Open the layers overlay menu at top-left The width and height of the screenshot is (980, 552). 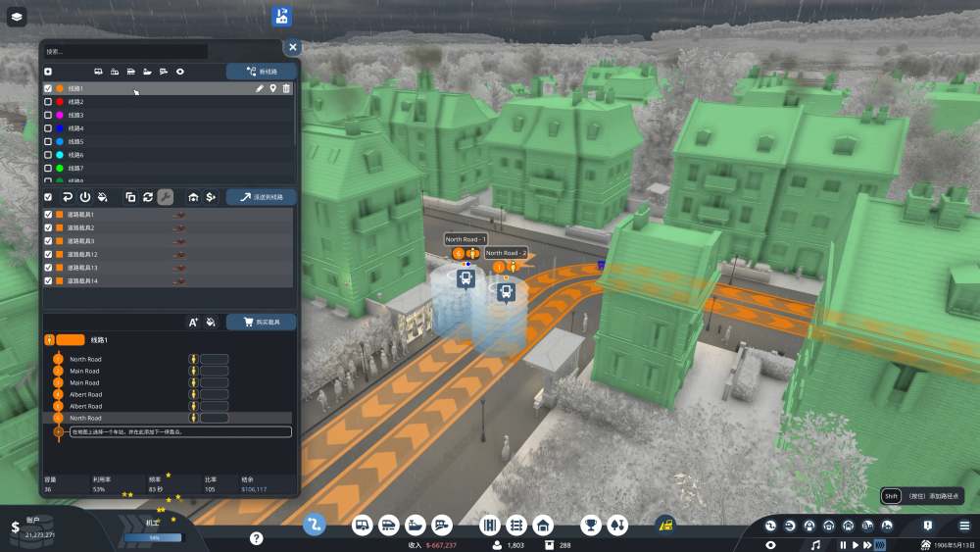17,17
